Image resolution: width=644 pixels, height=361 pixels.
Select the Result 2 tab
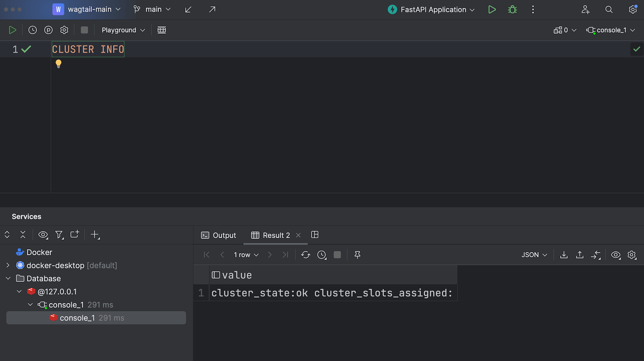tap(271, 235)
